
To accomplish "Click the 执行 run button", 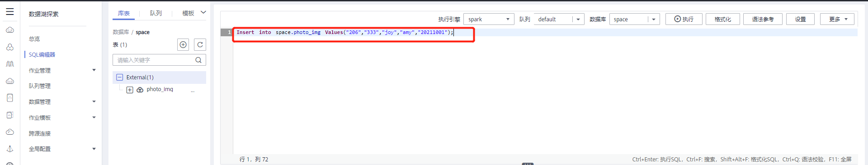I will 684,19.
